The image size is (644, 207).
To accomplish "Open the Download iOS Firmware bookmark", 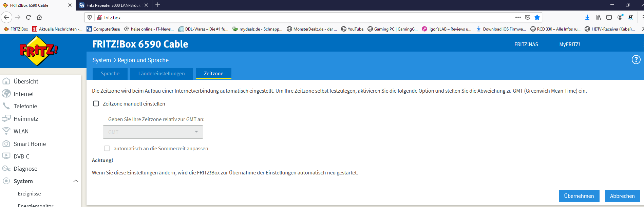I will [x=501, y=29].
